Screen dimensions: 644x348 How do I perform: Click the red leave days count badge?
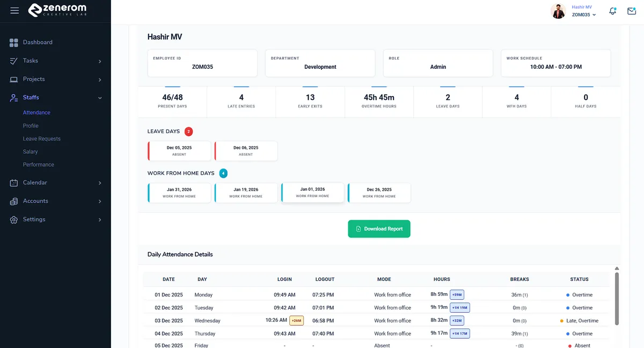point(188,132)
